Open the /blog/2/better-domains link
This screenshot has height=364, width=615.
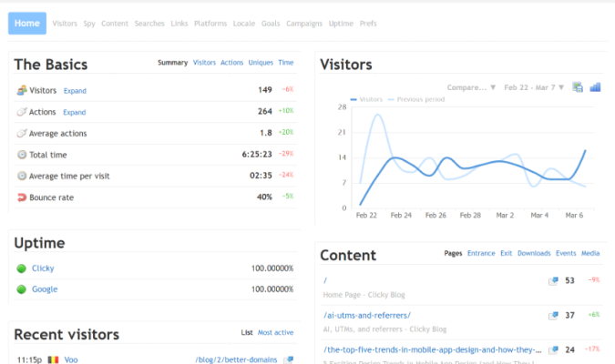pos(236,359)
